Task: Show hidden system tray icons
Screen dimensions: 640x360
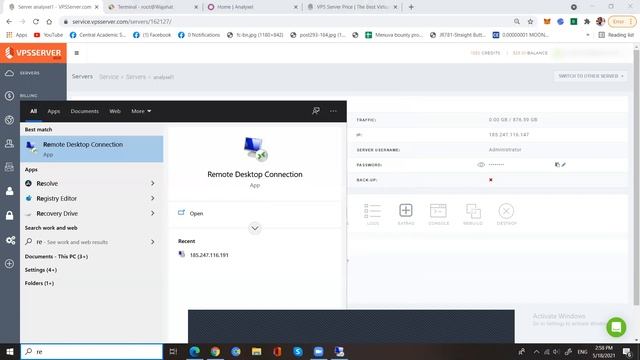Action: (x=536, y=351)
